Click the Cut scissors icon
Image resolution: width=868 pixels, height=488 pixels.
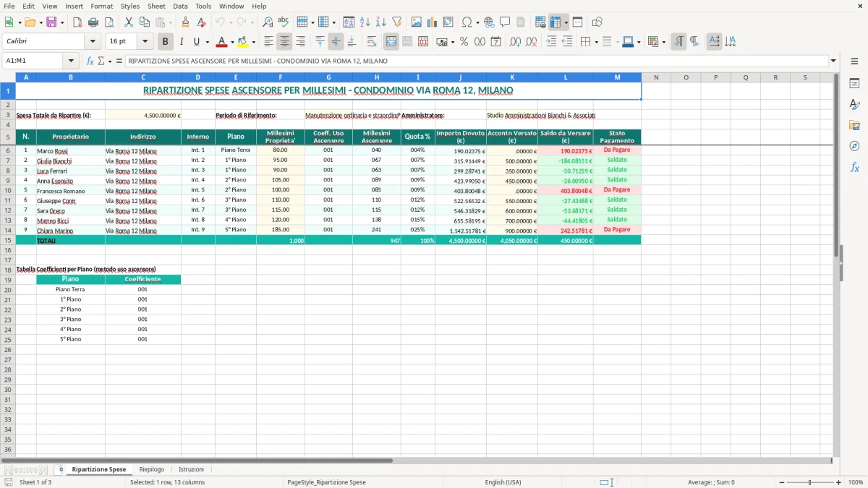tap(130, 22)
